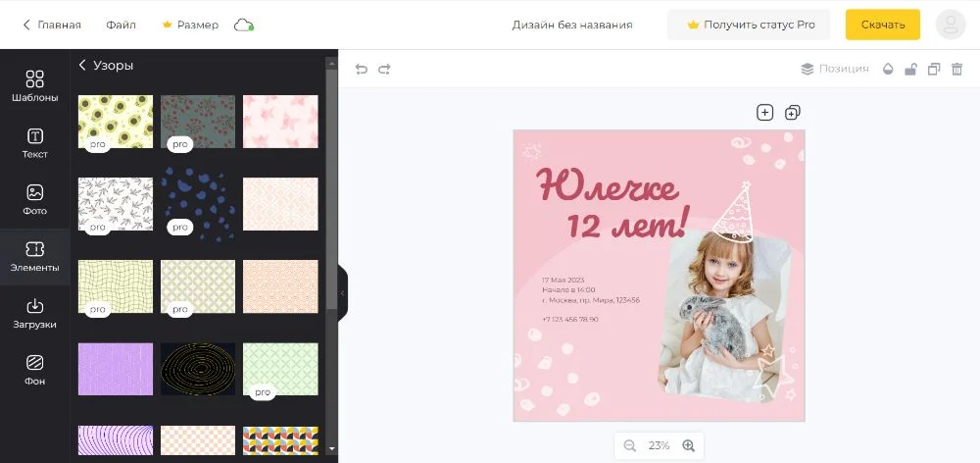980x463 pixels.
Task: Click the undo arrow icon
Action: (362, 69)
